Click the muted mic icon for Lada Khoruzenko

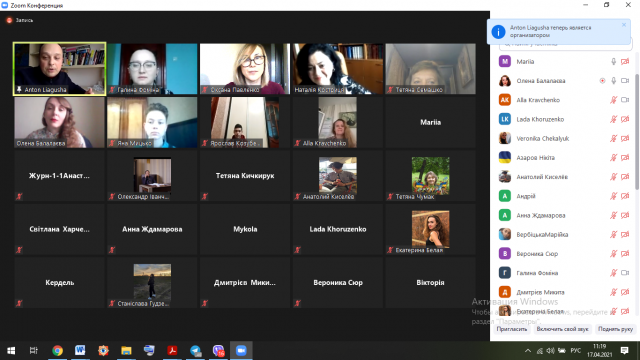[x=613, y=119]
